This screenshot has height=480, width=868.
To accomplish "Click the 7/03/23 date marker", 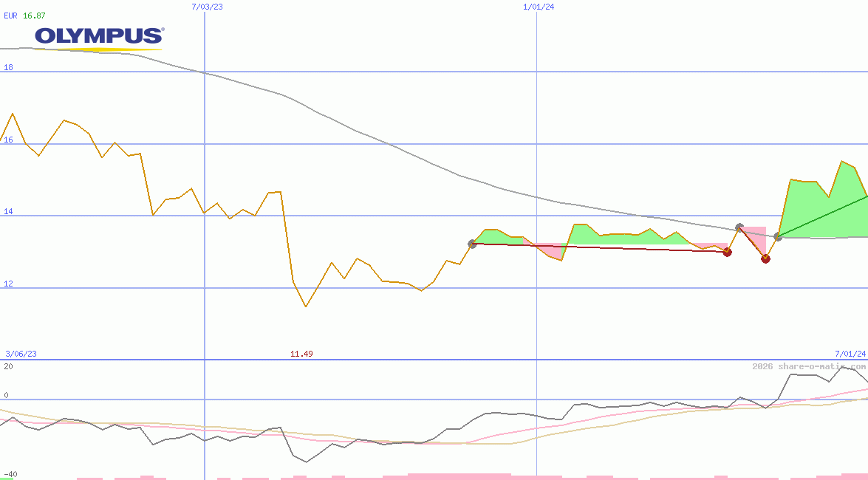I will 206,7.
